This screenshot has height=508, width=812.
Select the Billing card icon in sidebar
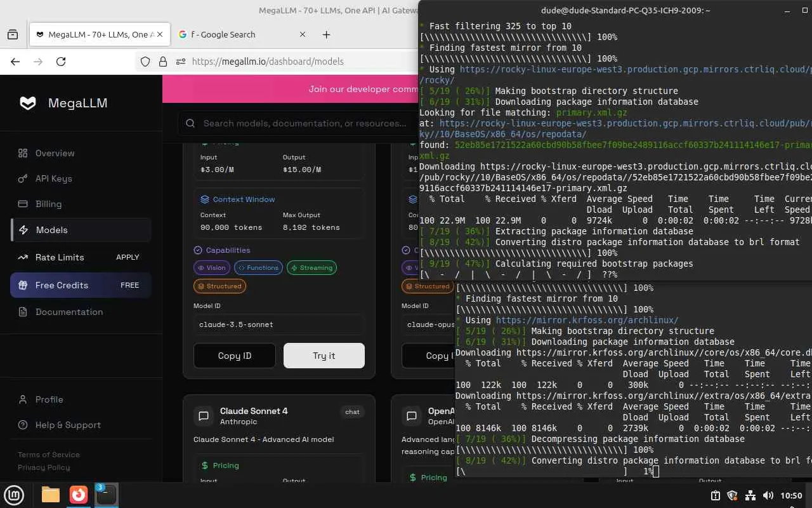pyautogui.click(x=23, y=204)
